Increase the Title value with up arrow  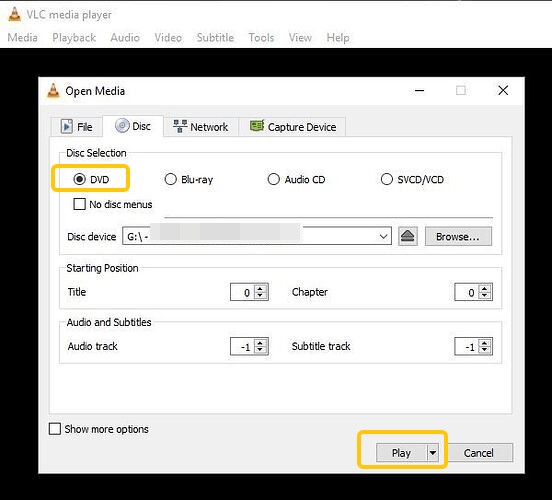tap(260, 288)
